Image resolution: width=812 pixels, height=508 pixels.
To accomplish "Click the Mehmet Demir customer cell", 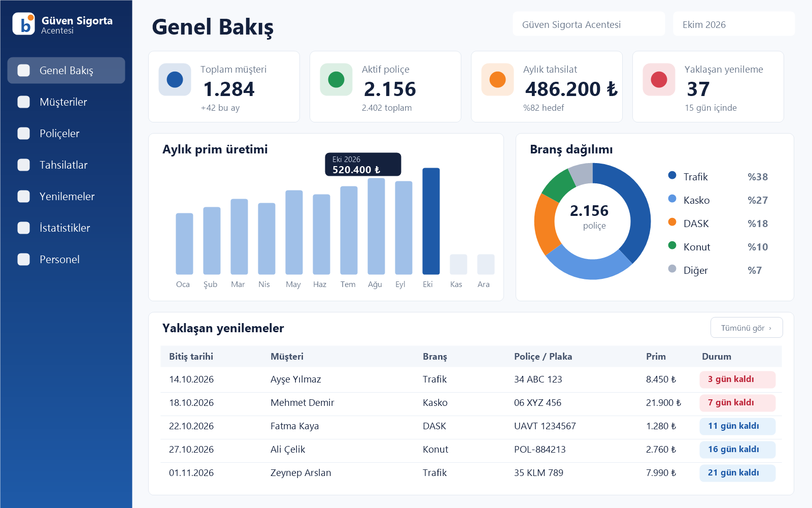I will tap(302, 403).
